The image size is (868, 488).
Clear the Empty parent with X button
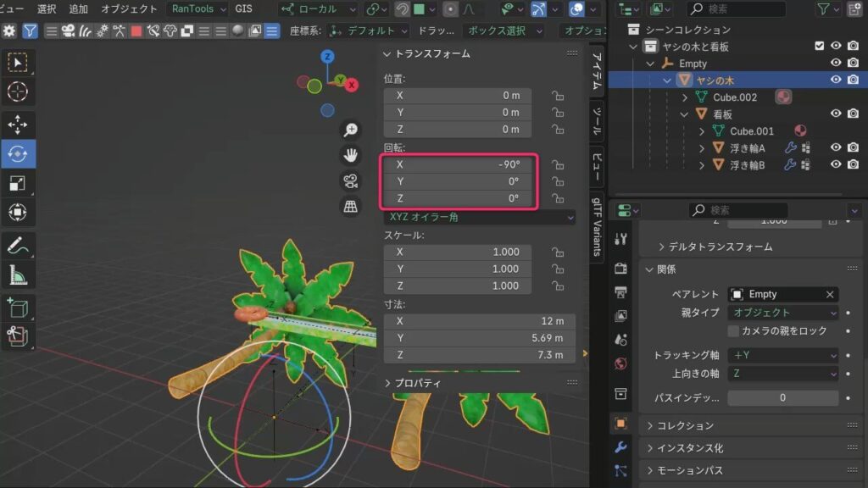click(x=829, y=294)
